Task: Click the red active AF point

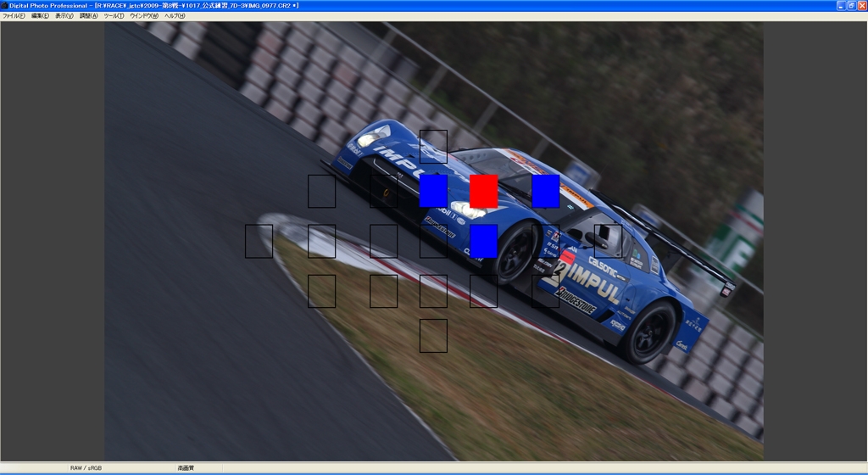Action: (484, 191)
